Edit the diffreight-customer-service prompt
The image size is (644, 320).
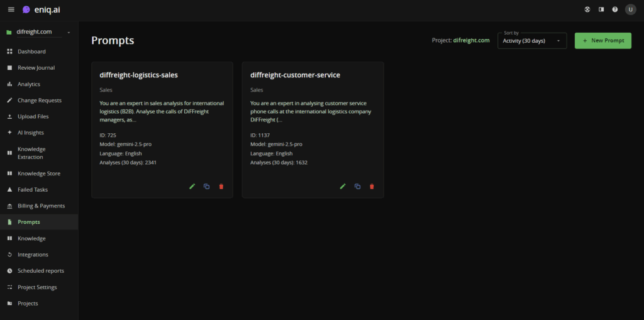[x=343, y=187]
